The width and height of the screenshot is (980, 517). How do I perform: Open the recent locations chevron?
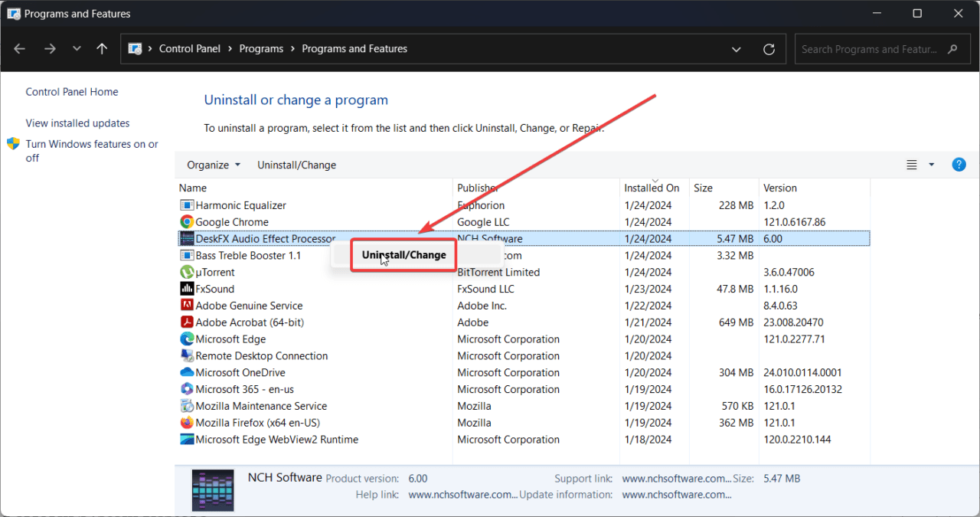(x=77, y=49)
